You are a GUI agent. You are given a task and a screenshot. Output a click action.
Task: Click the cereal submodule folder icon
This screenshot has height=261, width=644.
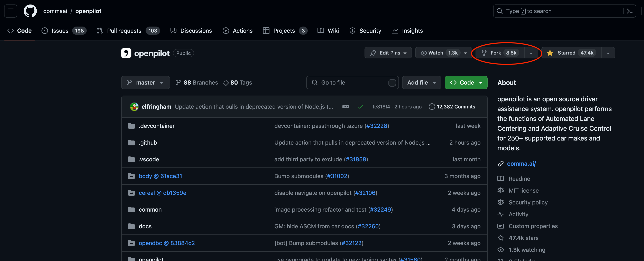[x=131, y=193]
